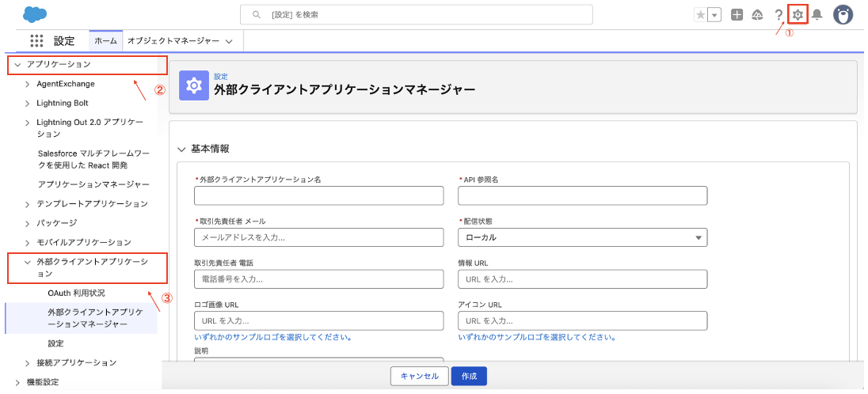The height and width of the screenshot is (394, 868).
Task: Click the 作成 button
Action: [469, 377]
